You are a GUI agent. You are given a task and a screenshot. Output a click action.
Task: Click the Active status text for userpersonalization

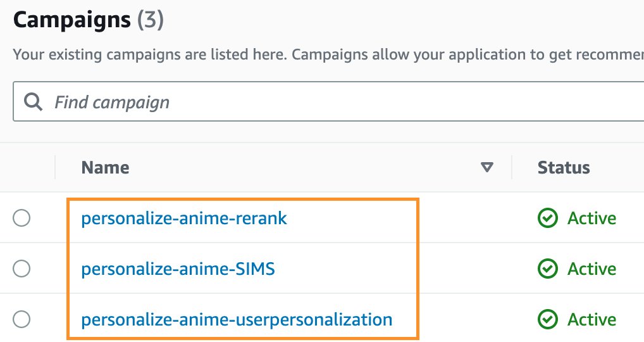(x=592, y=320)
